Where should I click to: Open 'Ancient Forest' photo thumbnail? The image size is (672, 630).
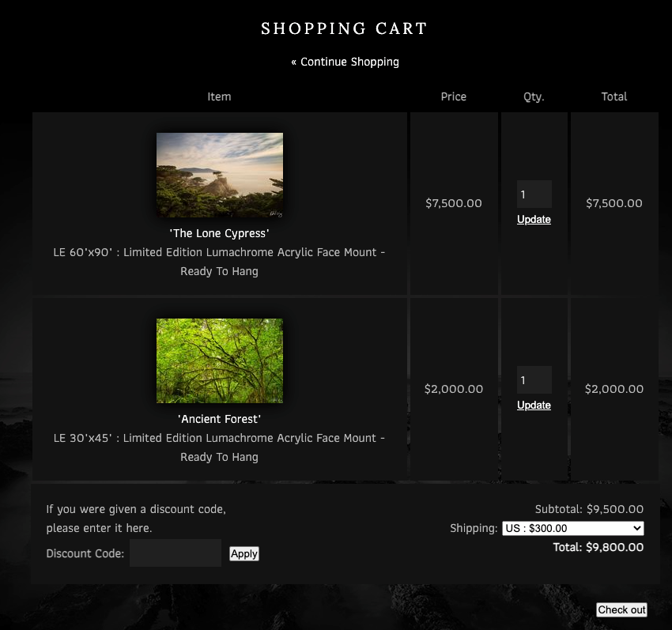click(220, 360)
